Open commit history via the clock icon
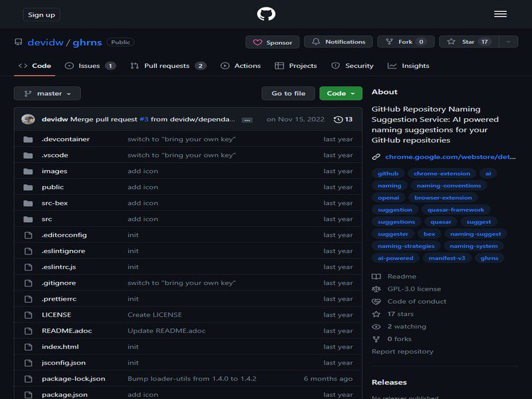This screenshot has width=532, height=399. coord(338,118)
